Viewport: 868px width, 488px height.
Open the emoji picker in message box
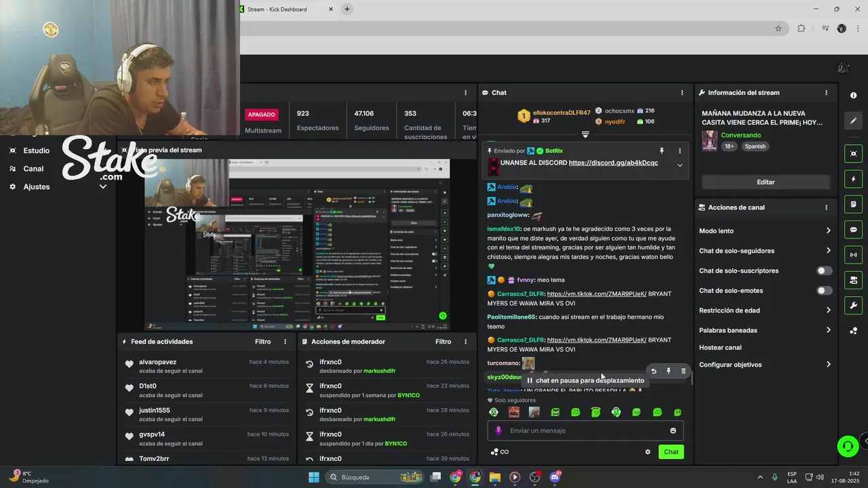(x=673, y=430)
